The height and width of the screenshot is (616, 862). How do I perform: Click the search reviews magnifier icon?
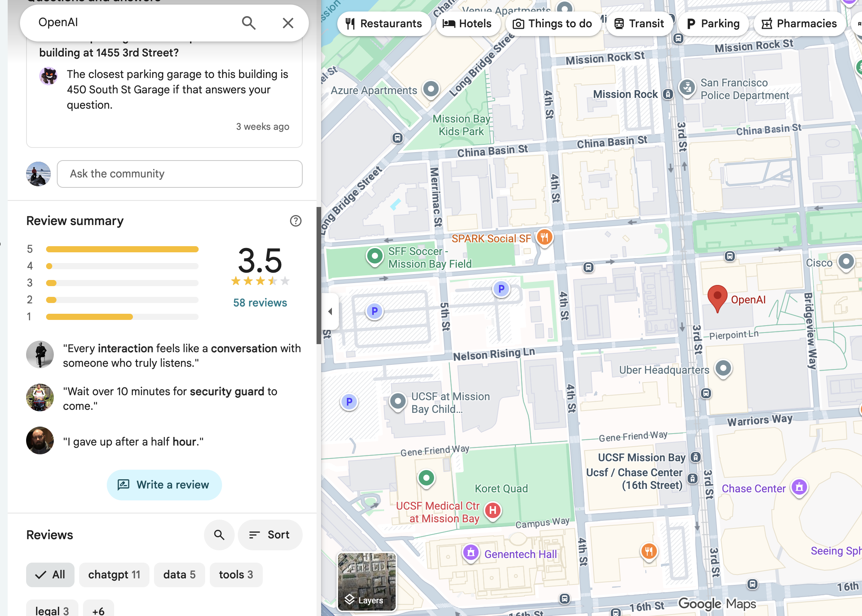pyautogui.click(x=219, y=535)
